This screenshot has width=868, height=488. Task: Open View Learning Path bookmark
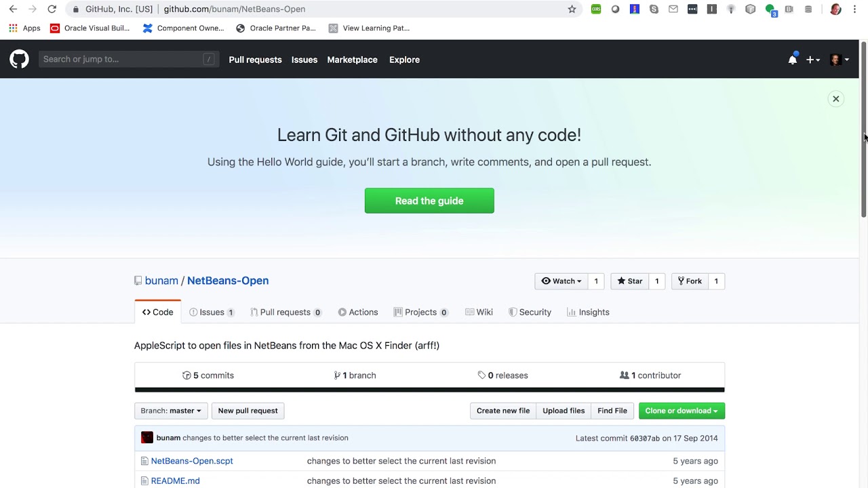tap(369, 28)
